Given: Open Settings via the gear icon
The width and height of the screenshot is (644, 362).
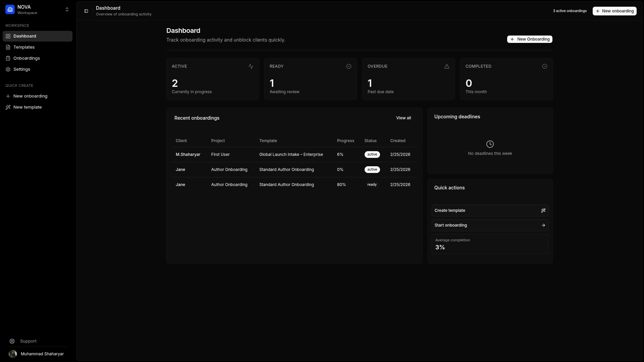Looking at the screenshot, I should (8, 69).
